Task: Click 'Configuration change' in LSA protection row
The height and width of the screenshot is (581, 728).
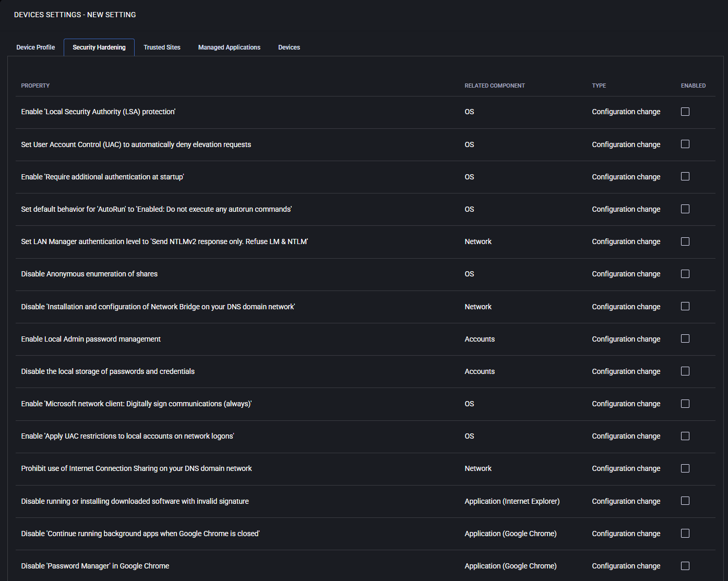Action: click(626, 112)
